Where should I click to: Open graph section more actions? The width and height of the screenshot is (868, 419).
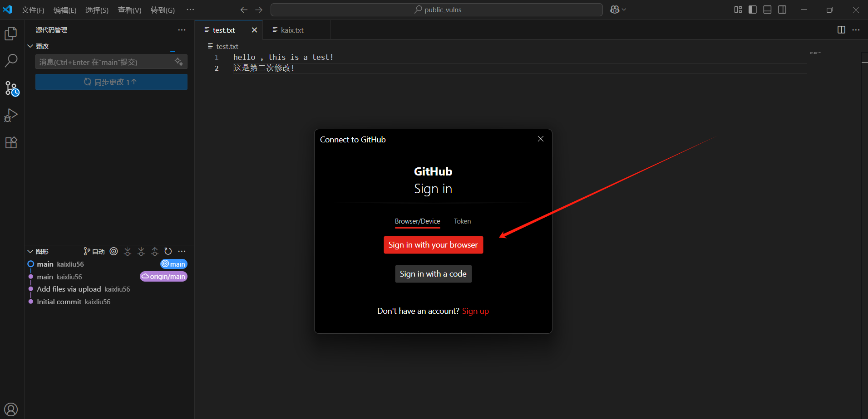tap(182, 251)
